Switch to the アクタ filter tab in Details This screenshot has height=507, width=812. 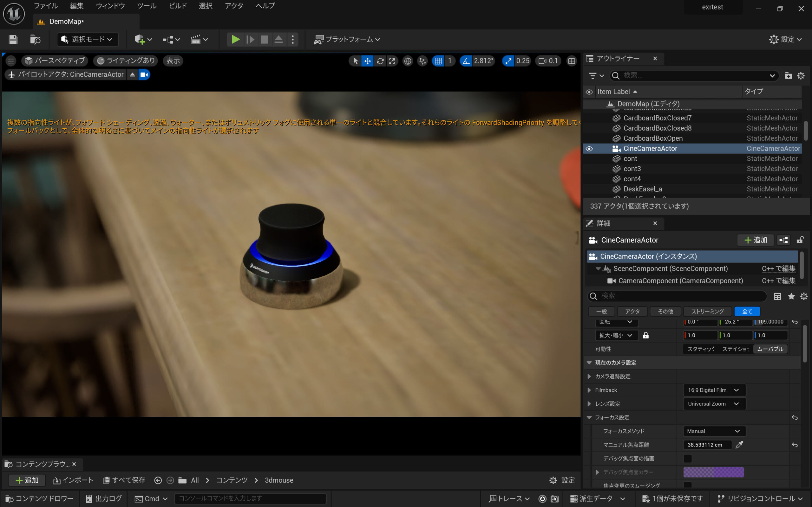[632, 311]
